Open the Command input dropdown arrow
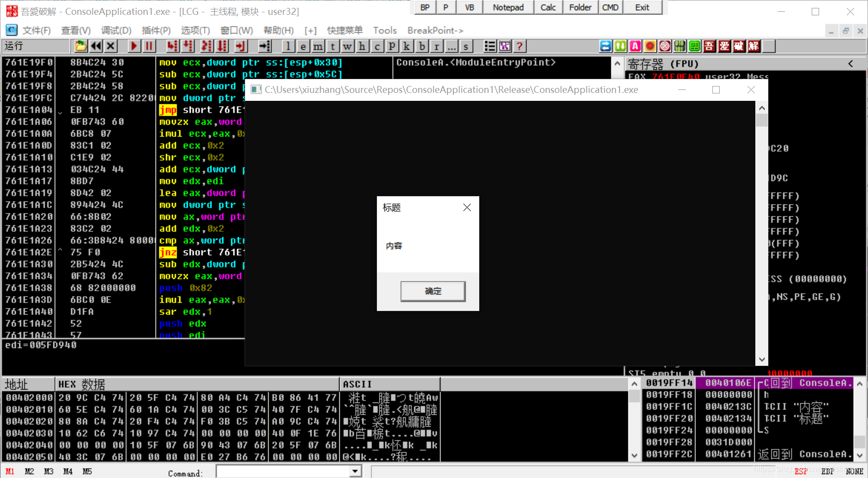This screenshot has height=478, width=868. tap(355, 472)
